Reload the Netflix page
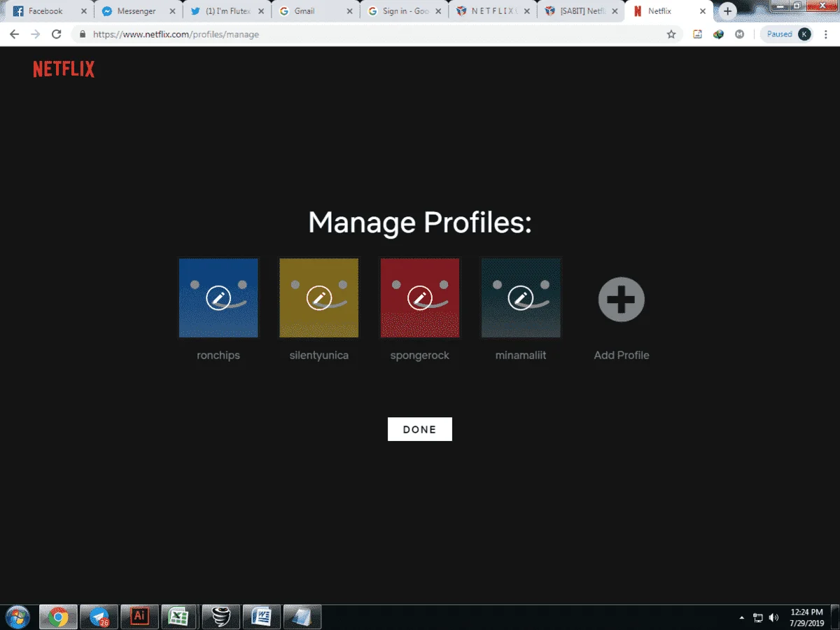This screenshot has width=840, height=630. 57,34
